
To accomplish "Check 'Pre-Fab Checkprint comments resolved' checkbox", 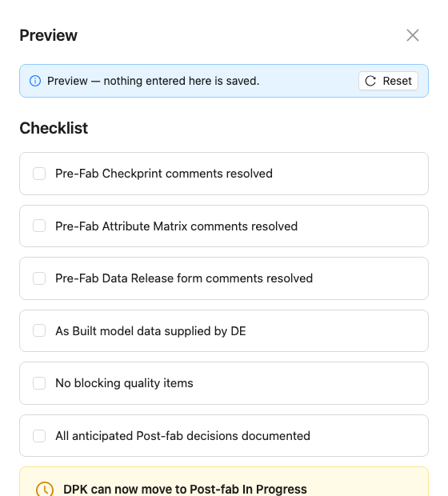I will pyautogui.click(x=39, y=174).
